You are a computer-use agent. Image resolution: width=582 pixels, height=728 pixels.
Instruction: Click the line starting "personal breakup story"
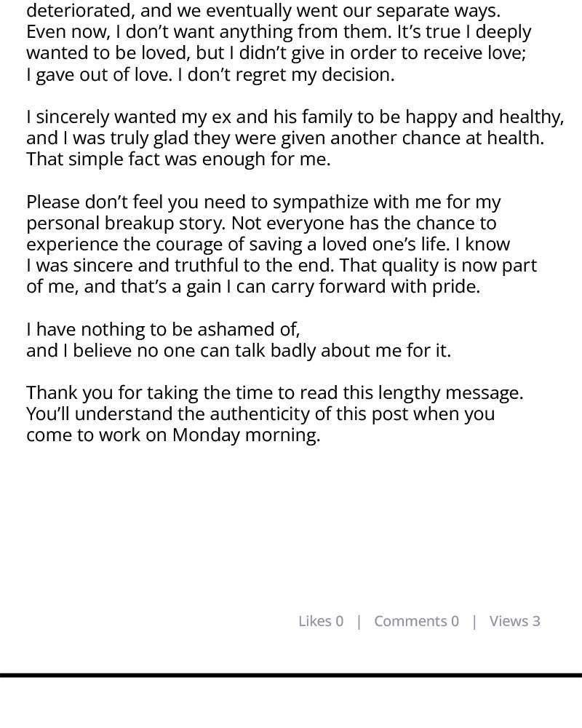(261, 223)
